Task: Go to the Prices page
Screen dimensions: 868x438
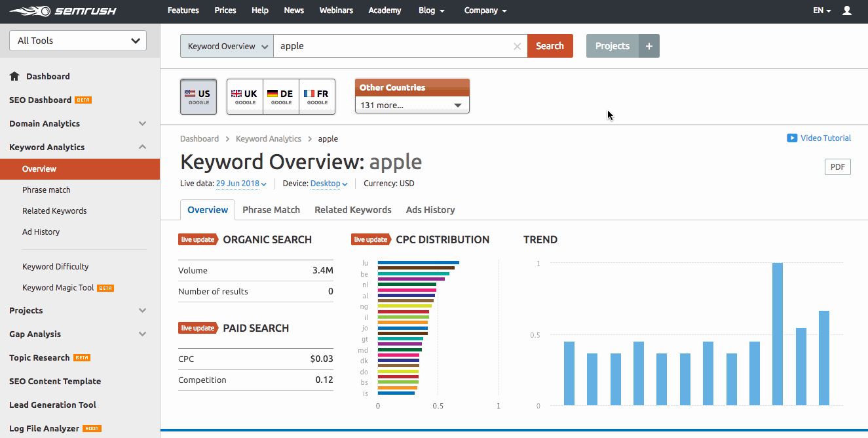Action: [225, 10]
